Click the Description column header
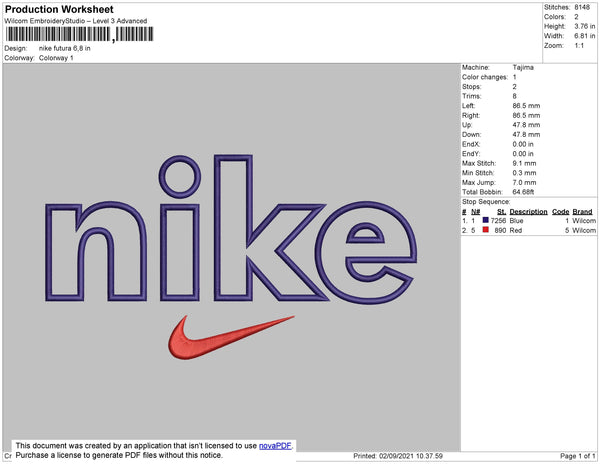The width and height of the screenshot is (600, 464). [x=528, y=212]
